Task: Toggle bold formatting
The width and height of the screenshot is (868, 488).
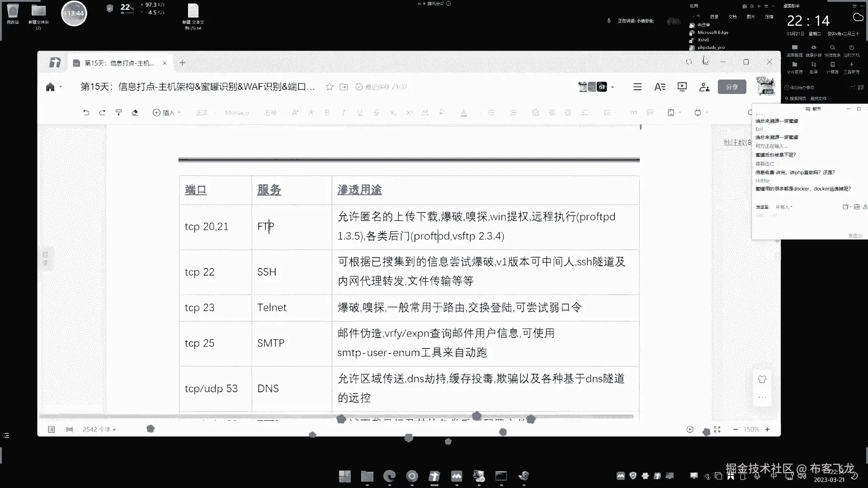Action: point(327,113)
